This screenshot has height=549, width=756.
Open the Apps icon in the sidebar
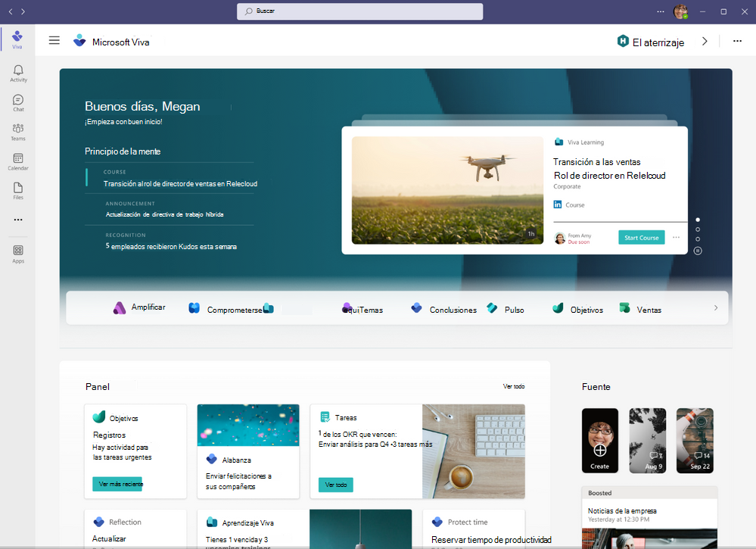point(17,251)
